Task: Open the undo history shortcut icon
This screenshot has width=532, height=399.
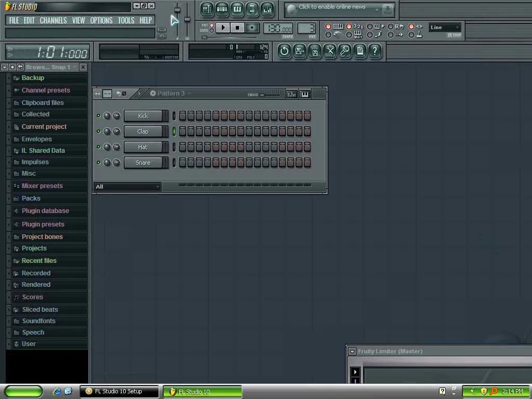Action: (x=284, y=51)
